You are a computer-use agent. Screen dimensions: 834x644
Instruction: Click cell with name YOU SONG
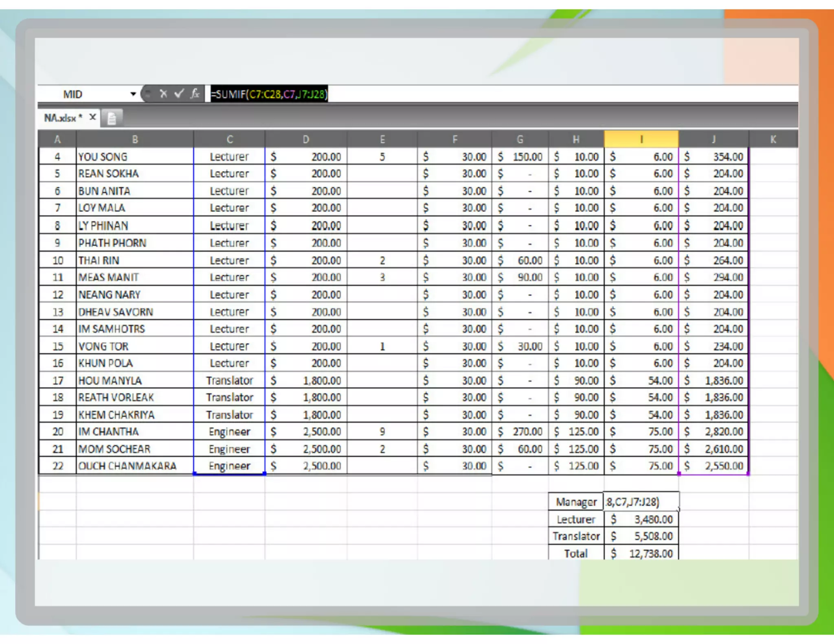[135, 157]
